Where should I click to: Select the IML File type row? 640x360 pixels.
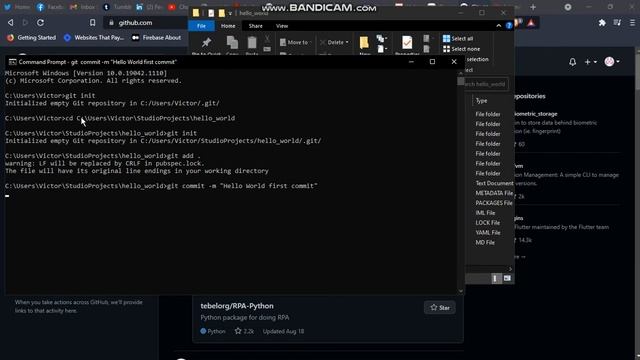coord(485,213)
